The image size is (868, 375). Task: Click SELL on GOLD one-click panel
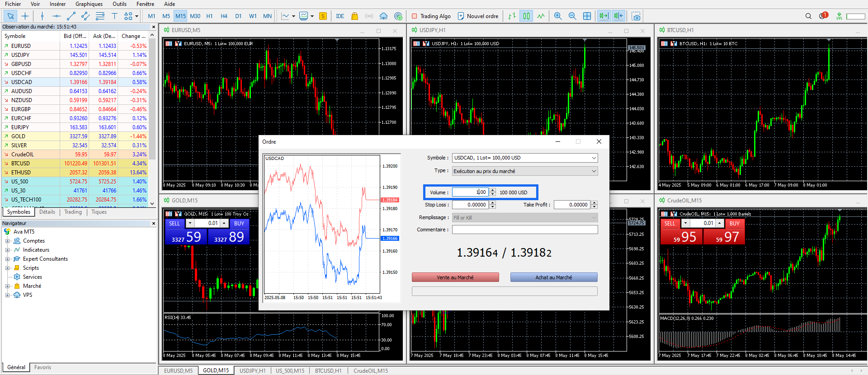tap(175, 223)
